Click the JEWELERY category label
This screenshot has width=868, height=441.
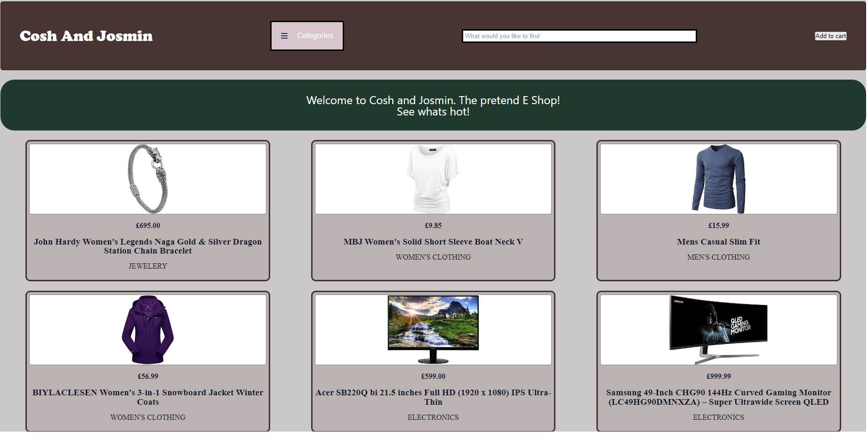pos(148,266)
